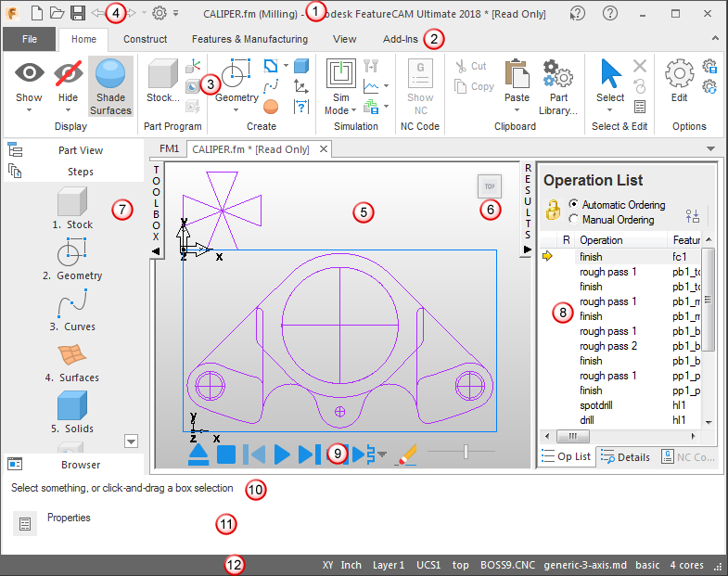Switch to the Op List tab
Screen dimensions: 728x576
(567, 456)
